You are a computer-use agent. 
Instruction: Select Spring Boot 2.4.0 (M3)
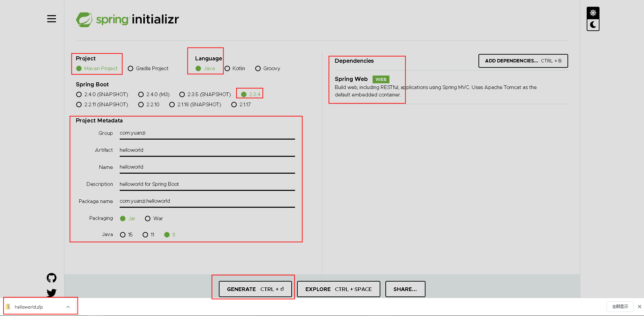coord(154,94)
